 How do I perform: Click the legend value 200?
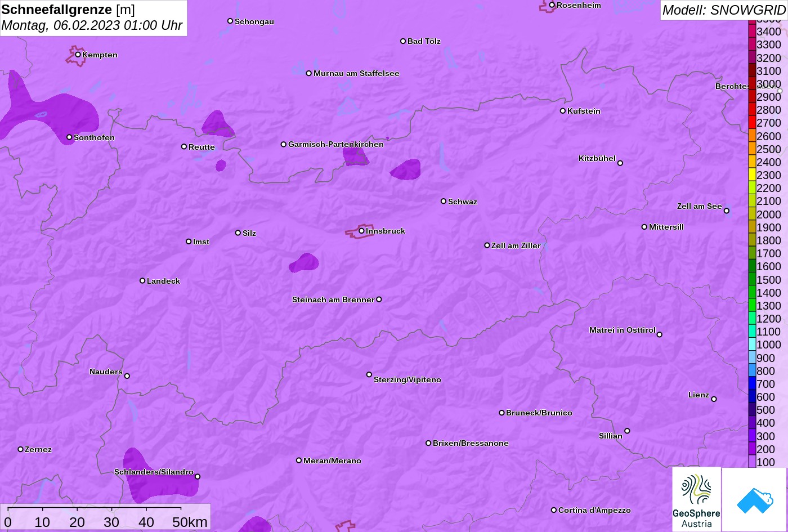tap(766, 449)
